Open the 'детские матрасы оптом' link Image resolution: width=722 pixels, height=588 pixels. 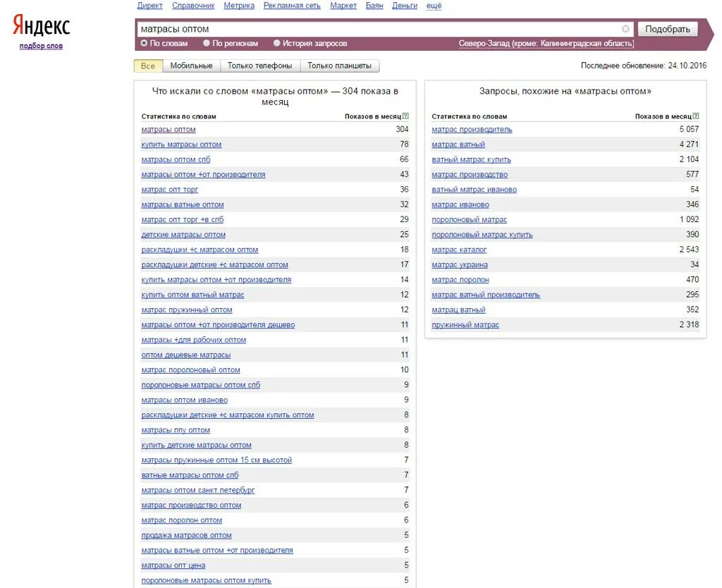coord(183,235)
